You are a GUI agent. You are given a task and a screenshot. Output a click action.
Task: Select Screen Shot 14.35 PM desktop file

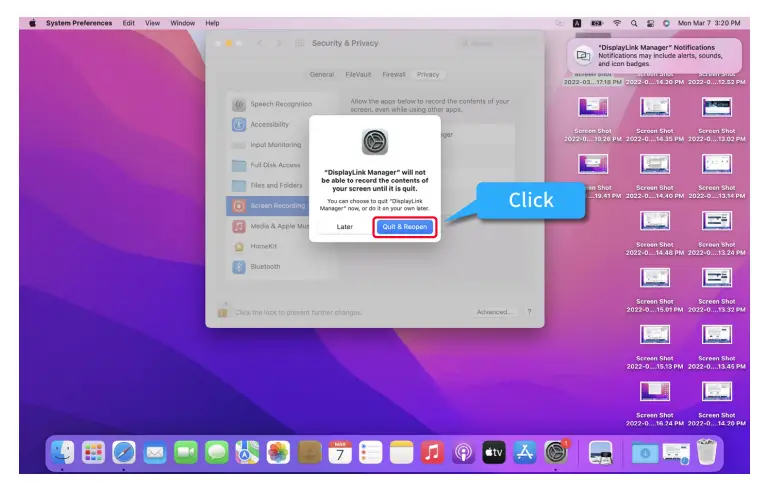655,119
